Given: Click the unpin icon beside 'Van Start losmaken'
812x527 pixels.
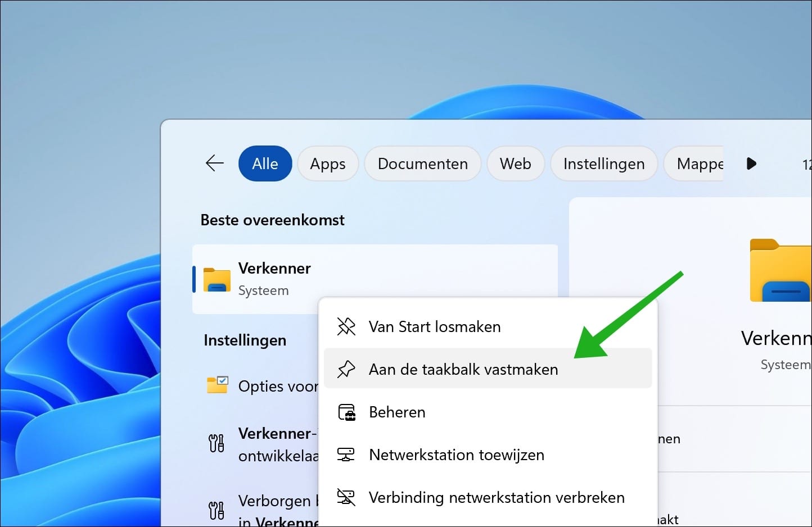Looking at the screenshot, I should (x=346, y=326).
